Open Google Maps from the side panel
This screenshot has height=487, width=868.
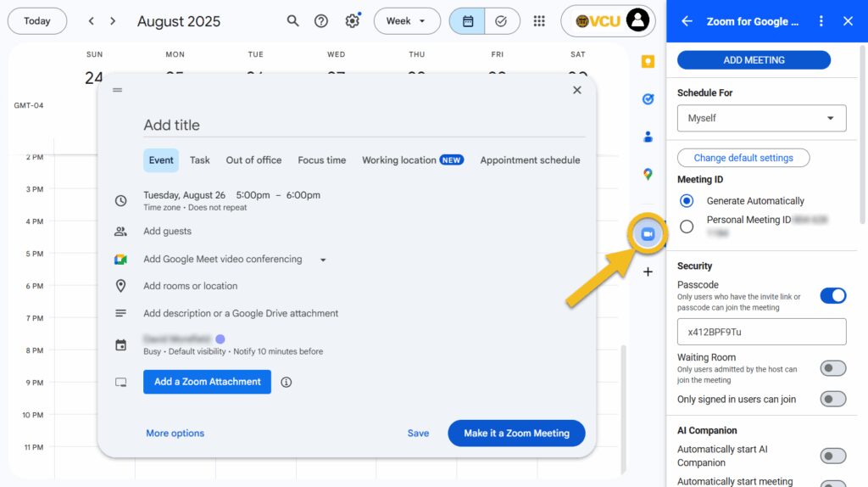(x=648, y=174)
